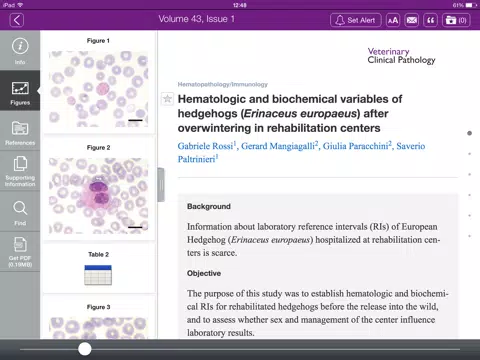480x360 pixels.
Task: Open author Giulia Paracchini link
Action: pyautogui.click(x=357, y=146)
